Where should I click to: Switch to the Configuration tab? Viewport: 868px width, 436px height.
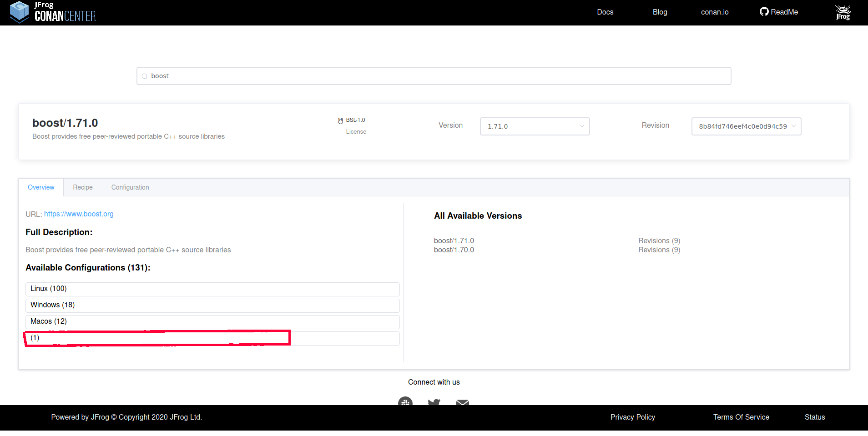tap(130, 187)
